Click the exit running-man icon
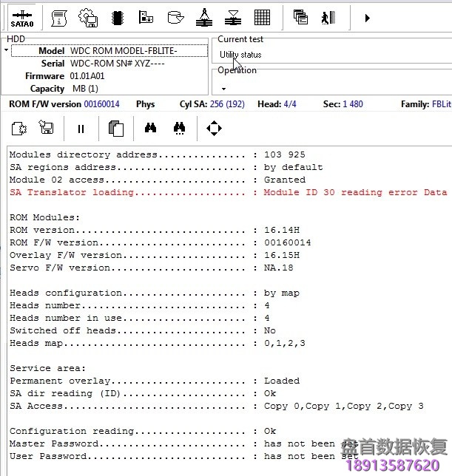The width and height of the screenshot is (452, 476). 328,18
